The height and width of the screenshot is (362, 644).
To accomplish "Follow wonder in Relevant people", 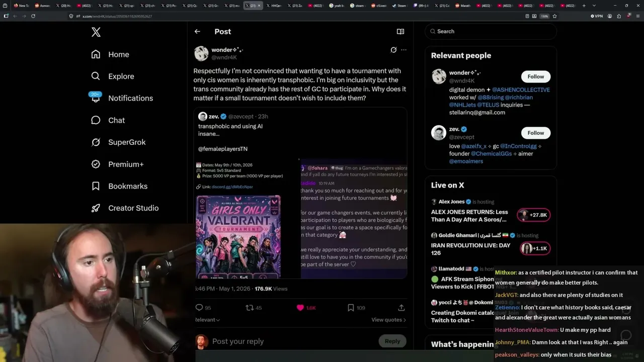I will 536,76.
